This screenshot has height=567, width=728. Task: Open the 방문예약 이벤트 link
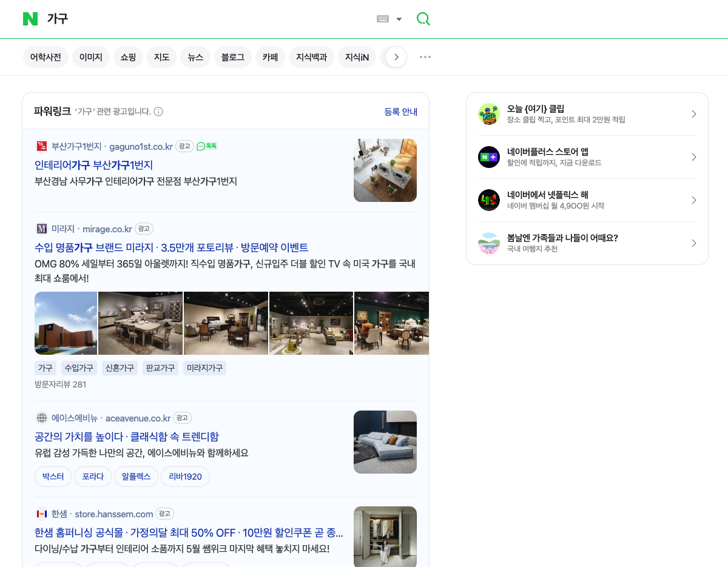275,247
